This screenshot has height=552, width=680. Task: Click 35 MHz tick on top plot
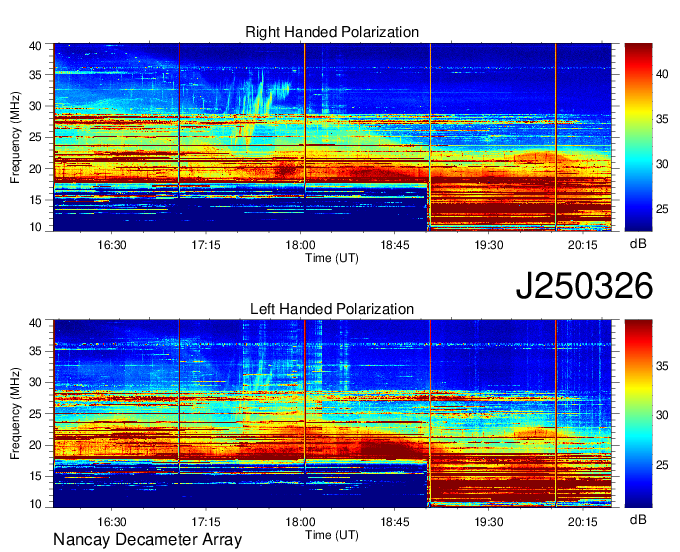coord(35,75)
